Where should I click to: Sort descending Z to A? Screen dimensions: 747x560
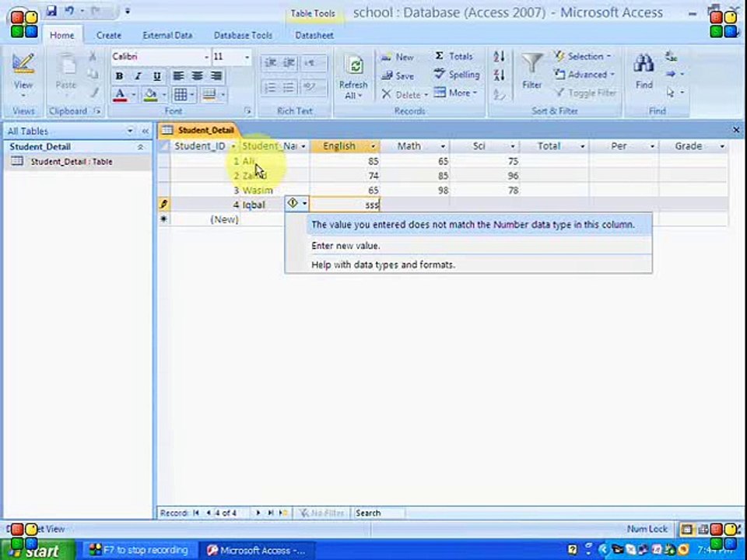[499, 75]
